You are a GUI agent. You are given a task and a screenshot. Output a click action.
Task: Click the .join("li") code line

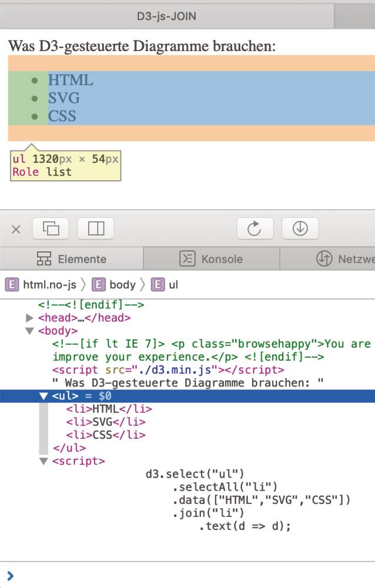(x=208, y=513)
